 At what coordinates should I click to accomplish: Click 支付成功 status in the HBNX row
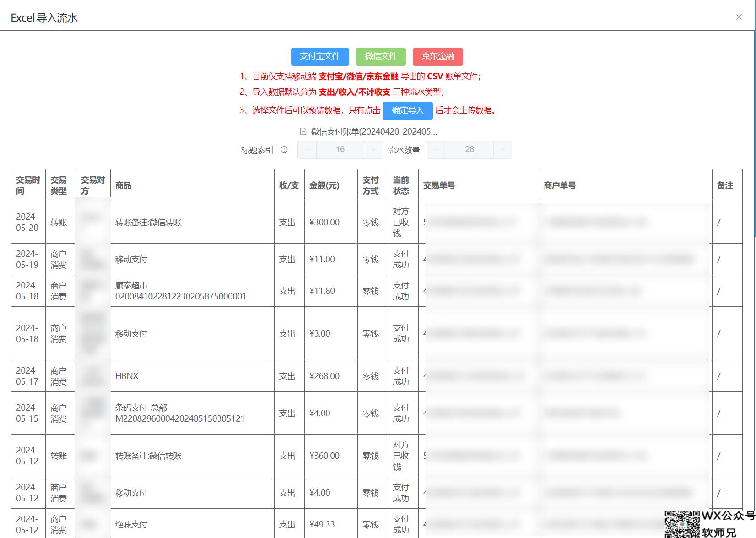pyautogui.click(x=403, y=376)
